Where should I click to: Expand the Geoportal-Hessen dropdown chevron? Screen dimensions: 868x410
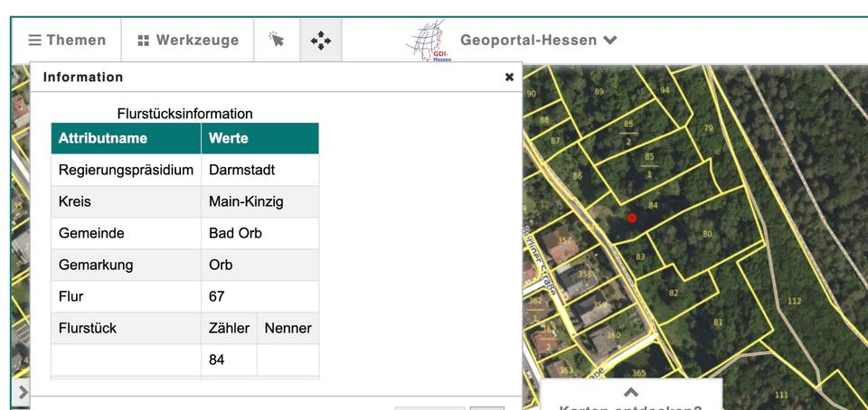click(x=610, y=40)
